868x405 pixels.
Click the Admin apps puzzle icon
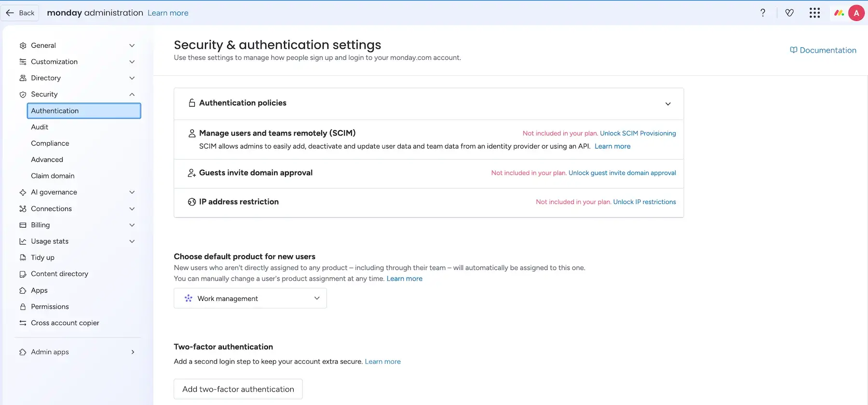[23, 352]
